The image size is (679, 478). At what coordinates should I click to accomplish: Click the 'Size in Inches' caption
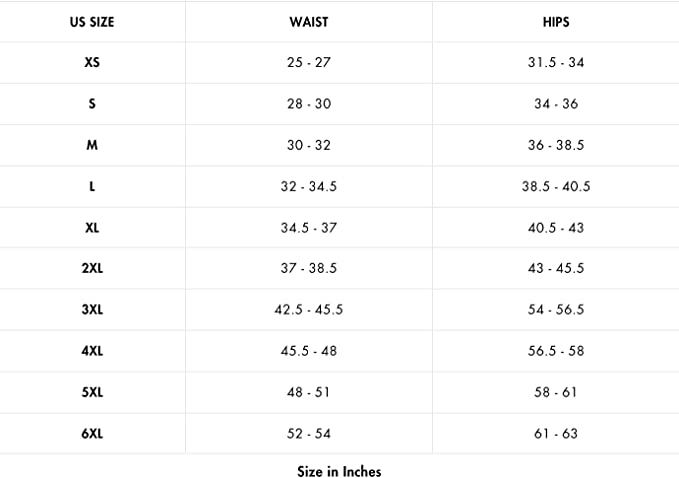(x=339, y=470)
